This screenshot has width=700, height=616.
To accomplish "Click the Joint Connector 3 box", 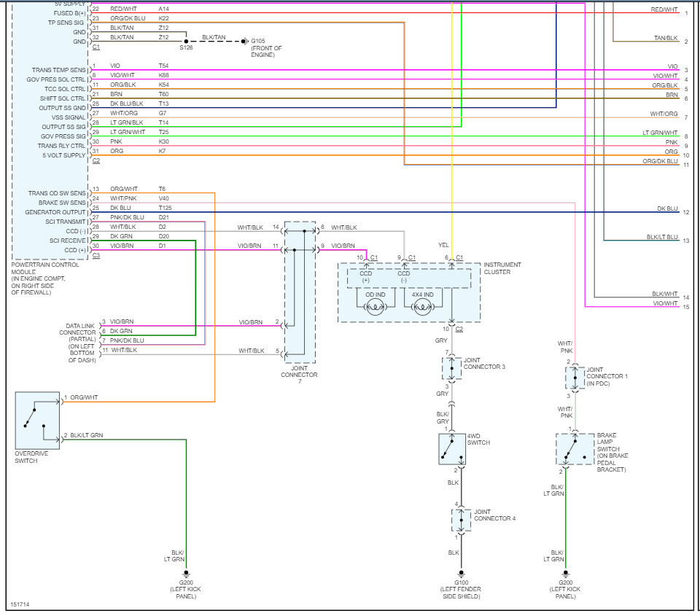I will click(452, 369).
